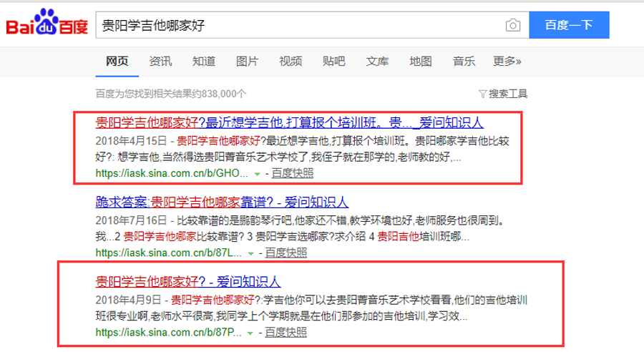Open result 跪求答案:贵阳学吉他哪家靠谱?
The height and width of the screenshot is (352, 644).
[x=223, y=202]
